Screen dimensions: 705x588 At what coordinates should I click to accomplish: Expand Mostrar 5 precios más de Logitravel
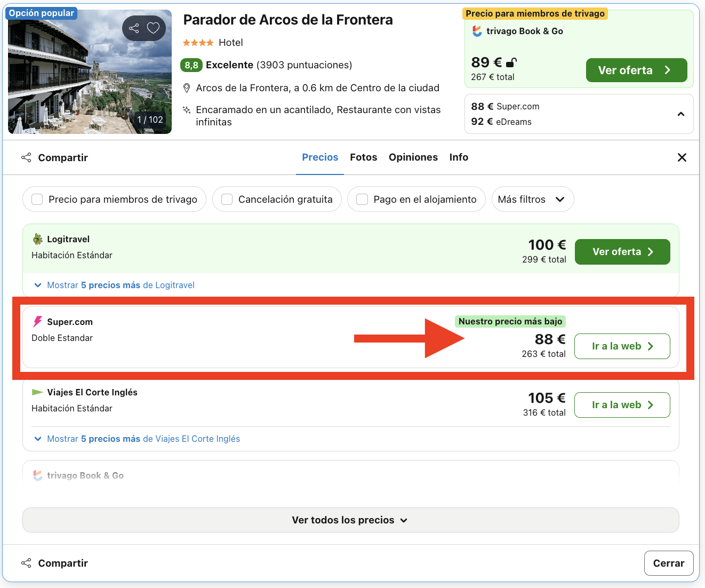point(115,285)
